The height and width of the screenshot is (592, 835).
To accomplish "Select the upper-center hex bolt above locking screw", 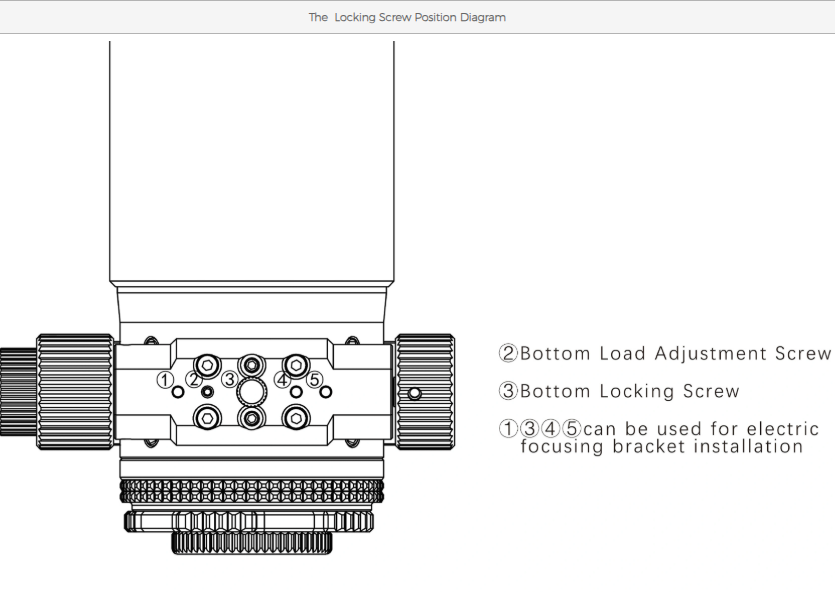I will coord(252,364).
